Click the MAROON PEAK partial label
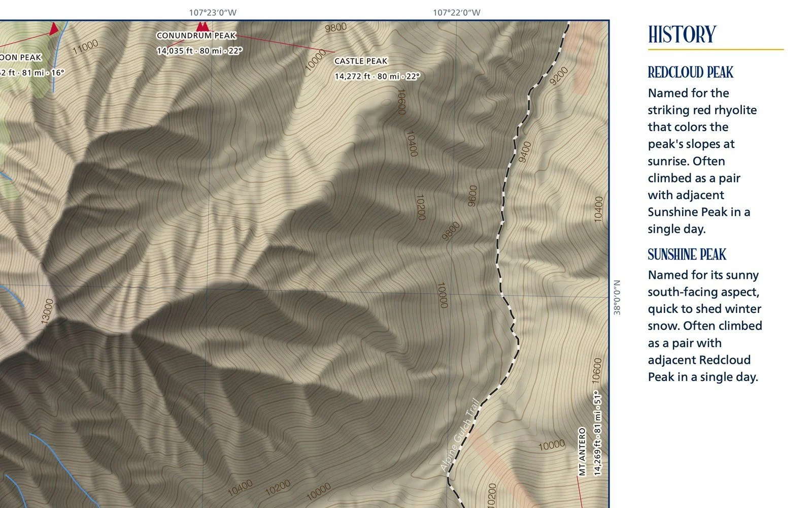This screenshot has height=508, width=812. 21,57
